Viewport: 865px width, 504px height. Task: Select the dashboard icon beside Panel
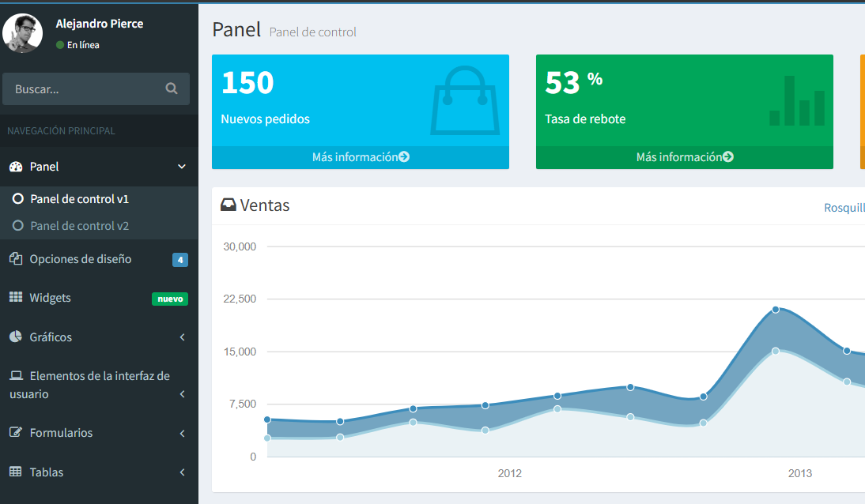point(17,167)
